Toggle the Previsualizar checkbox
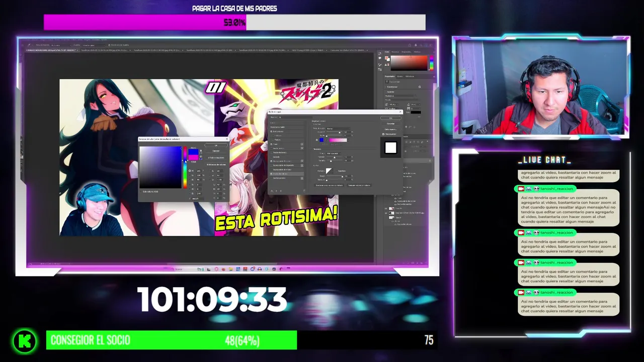Screen dimensions: 644x362 point(383,134)
